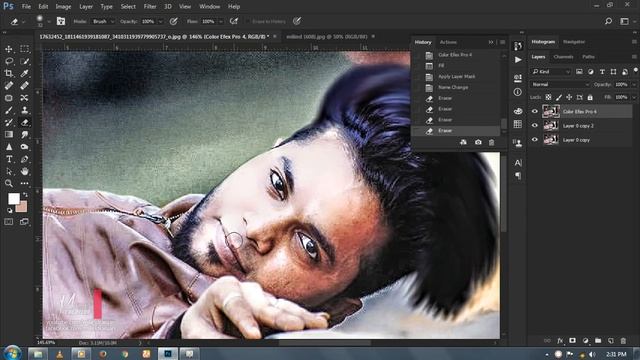Select the Zoom tool
The width and height of the screenshot is (640, 360).
[x=9, y=184]
